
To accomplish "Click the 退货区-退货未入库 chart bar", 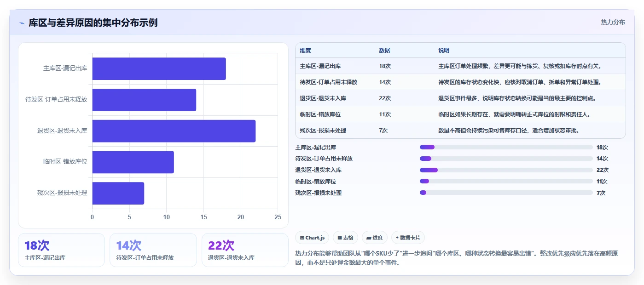I will point(174,131).
